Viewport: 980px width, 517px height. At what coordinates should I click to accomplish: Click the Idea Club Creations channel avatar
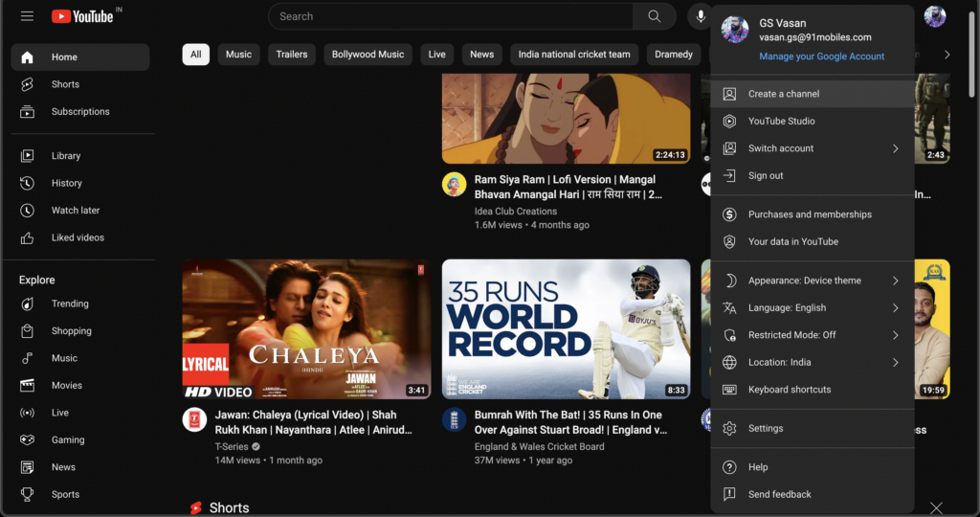455,185
